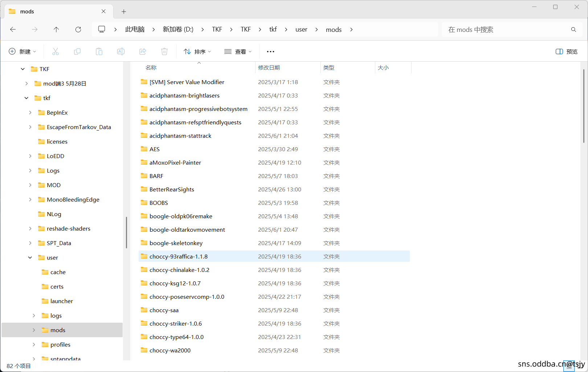Click the mods breadcrumb segment
The image size is (588, 372).
pos(334,29)
